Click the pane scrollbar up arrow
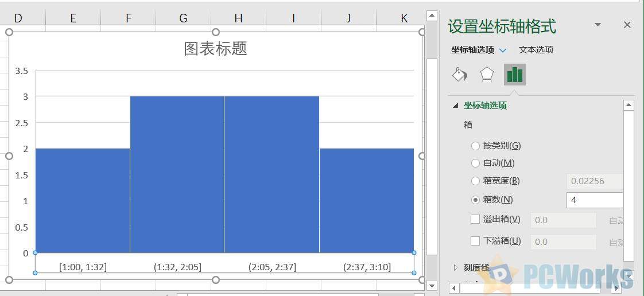 pyautogui.click(x=629, y=106)
